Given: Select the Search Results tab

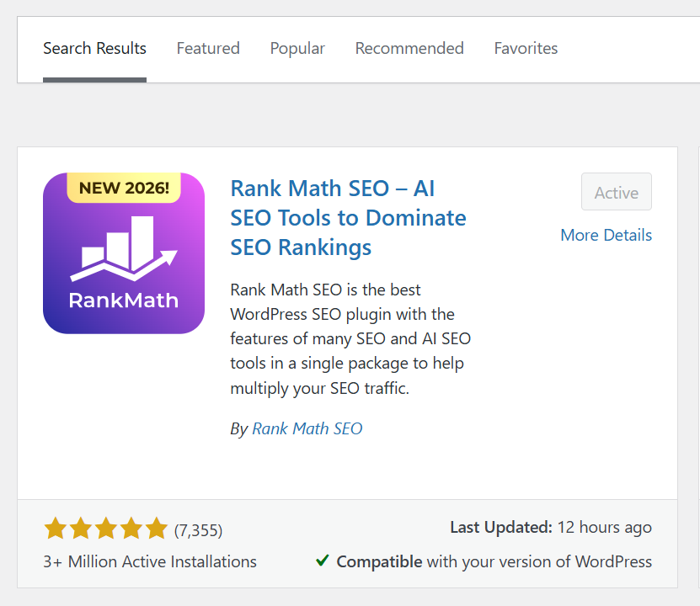Looking at the screenshot, I should [x=94, y=48].
